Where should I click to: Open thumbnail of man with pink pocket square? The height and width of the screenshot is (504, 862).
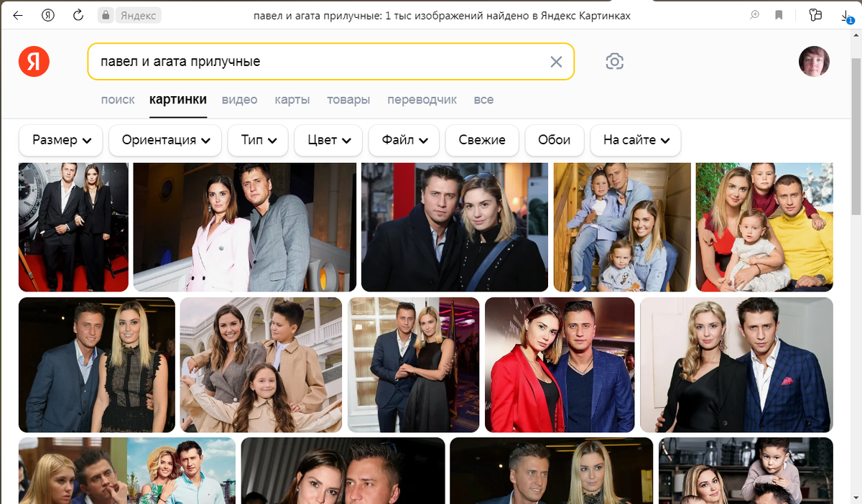click(736, 365)
